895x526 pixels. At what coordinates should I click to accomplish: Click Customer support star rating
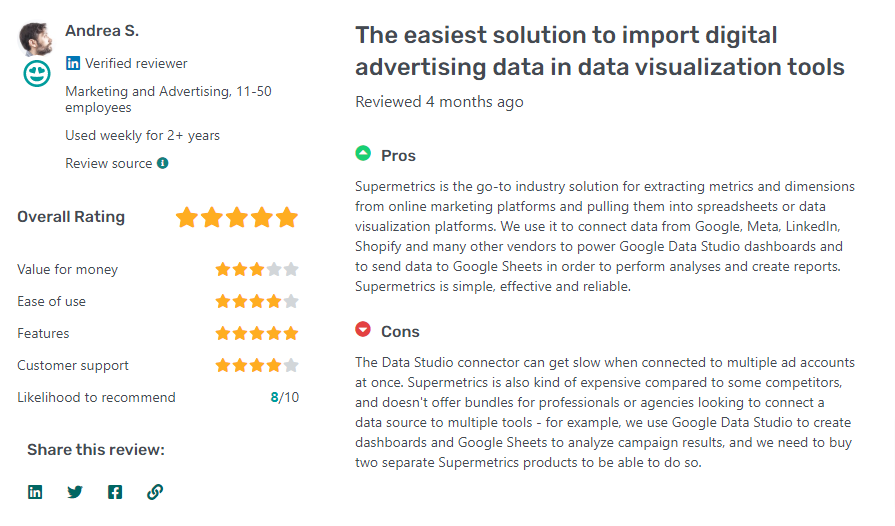click(257, 365)
